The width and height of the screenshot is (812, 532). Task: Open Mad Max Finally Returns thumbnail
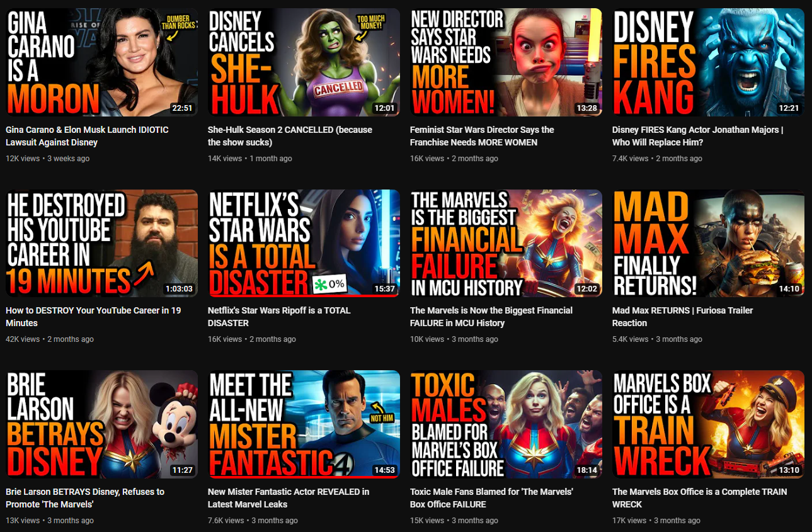tap(708, 243)
